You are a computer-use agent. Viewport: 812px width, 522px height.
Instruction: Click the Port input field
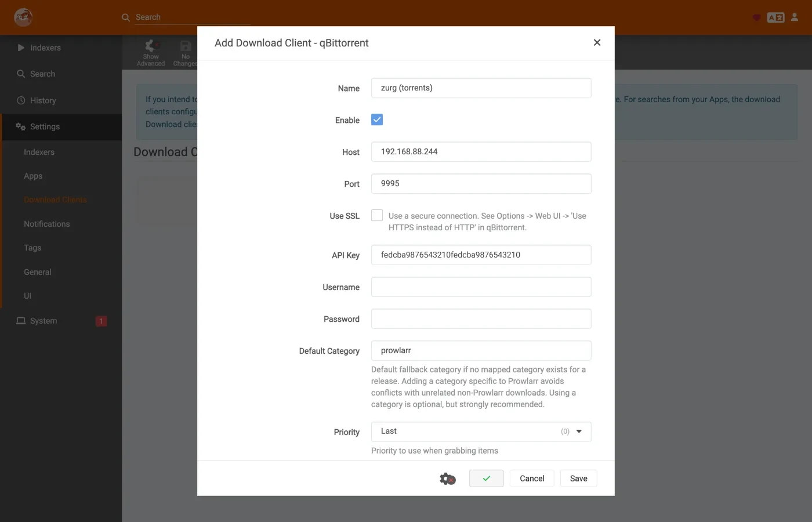pyautogui.click(x=481, y=184)
